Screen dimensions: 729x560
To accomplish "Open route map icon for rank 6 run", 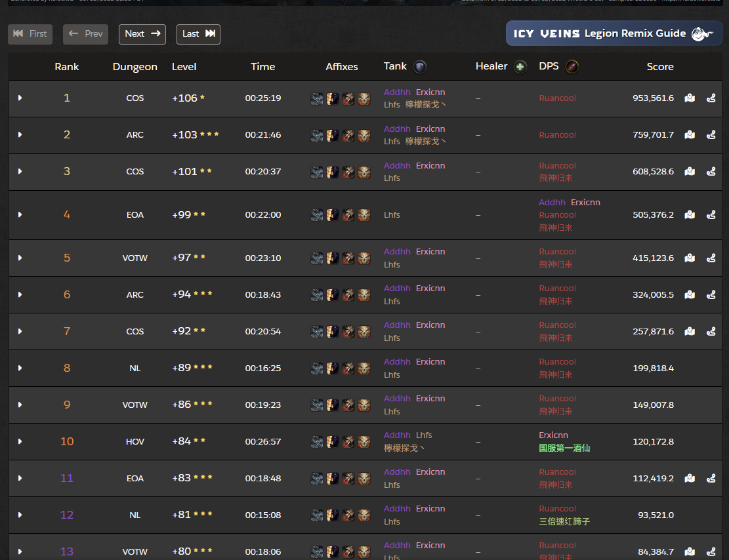I will (x=690, y=294).
